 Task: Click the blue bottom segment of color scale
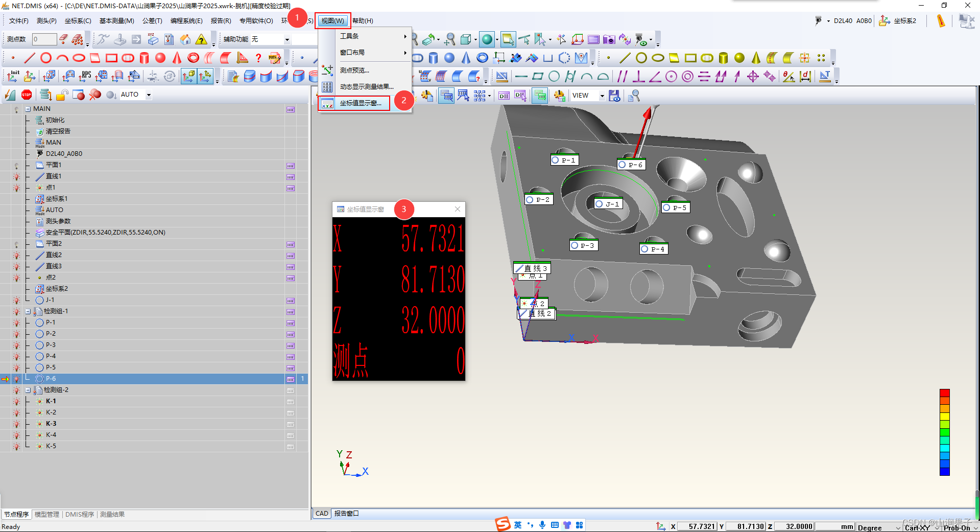[x=945, y=472]
